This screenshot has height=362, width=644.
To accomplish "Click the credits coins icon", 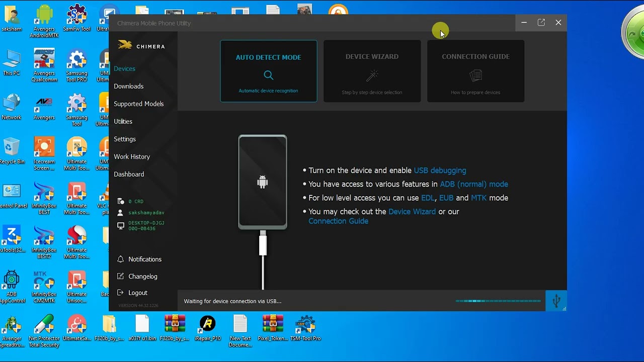I will (x=120, y=201).
